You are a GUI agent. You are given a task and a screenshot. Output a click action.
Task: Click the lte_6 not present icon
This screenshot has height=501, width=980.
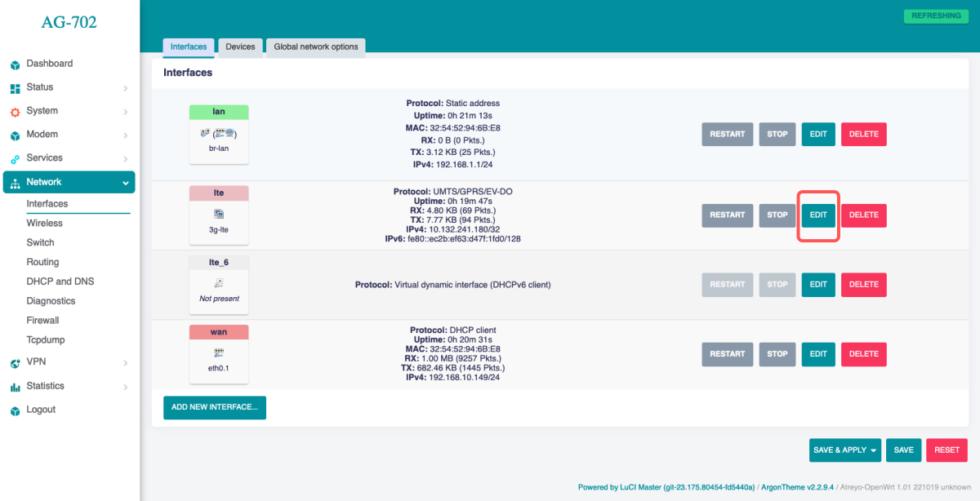pyautogui.click(x=219, y=283)
